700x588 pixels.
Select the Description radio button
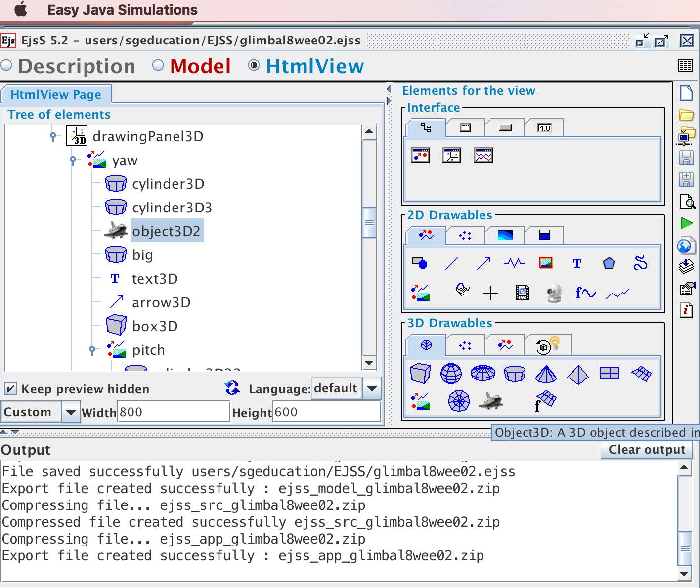point(6,65)
